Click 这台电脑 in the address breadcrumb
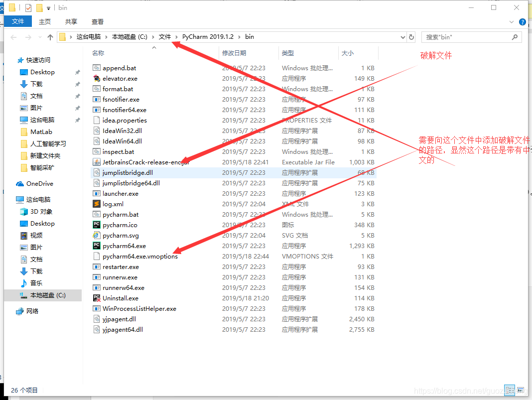Viewport: 532px width, 400px height. (x=89, y=37)
